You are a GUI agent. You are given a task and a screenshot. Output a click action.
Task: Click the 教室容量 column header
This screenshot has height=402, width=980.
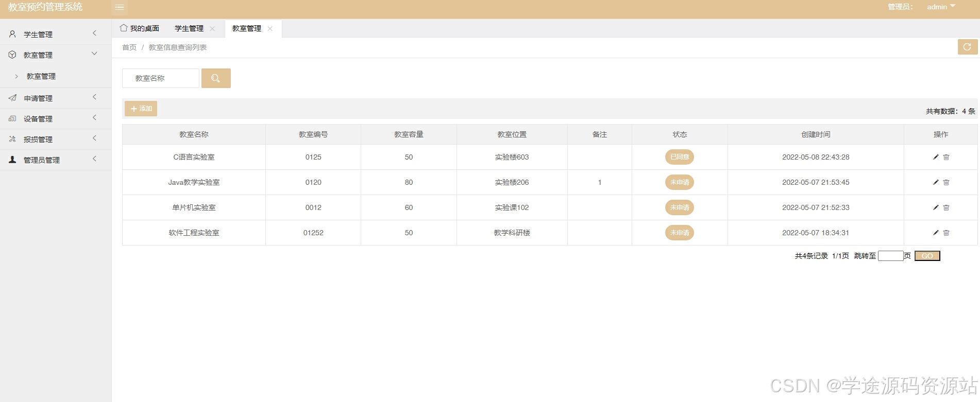[409, 134]
